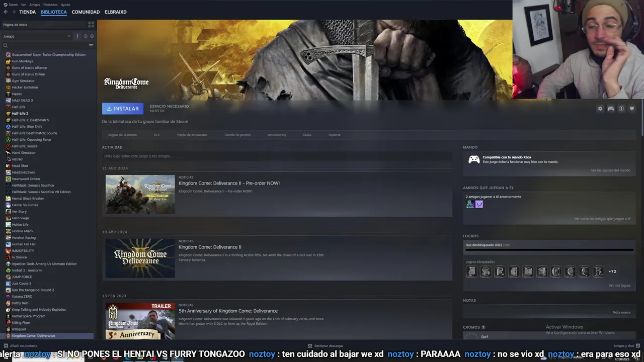Open Kingdom Come: Deliverance II news thumbnail
The image size is (644, 362).
pyautogui.click(x=140, y=258)
